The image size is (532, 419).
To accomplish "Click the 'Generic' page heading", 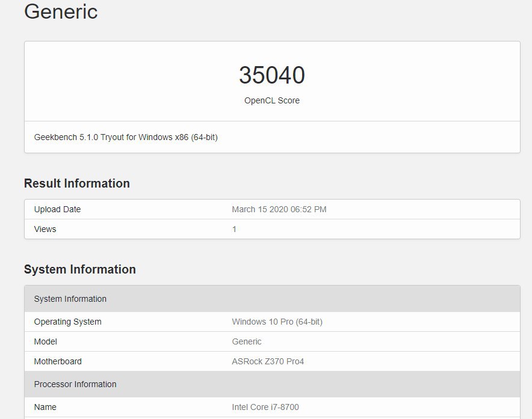I will pos(61,12).
